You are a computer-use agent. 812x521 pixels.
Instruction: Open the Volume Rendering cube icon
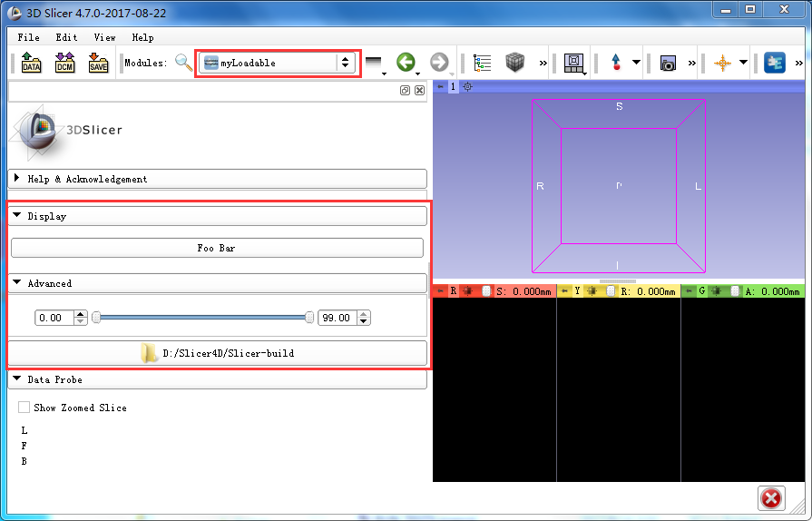(x=514, y=63)
